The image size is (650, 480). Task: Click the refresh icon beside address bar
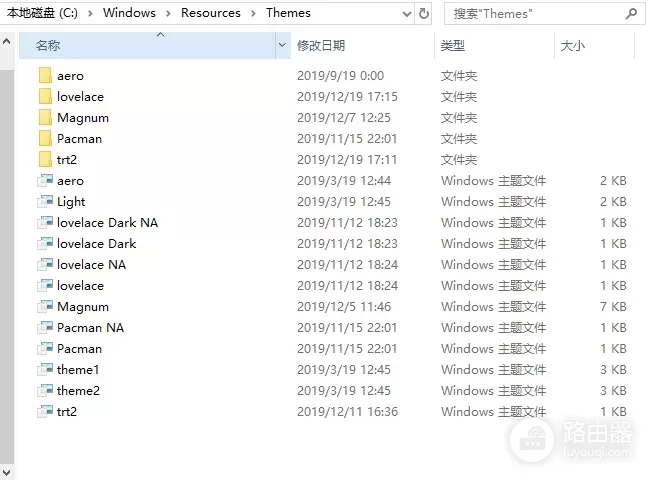click(x=424, y=14)
